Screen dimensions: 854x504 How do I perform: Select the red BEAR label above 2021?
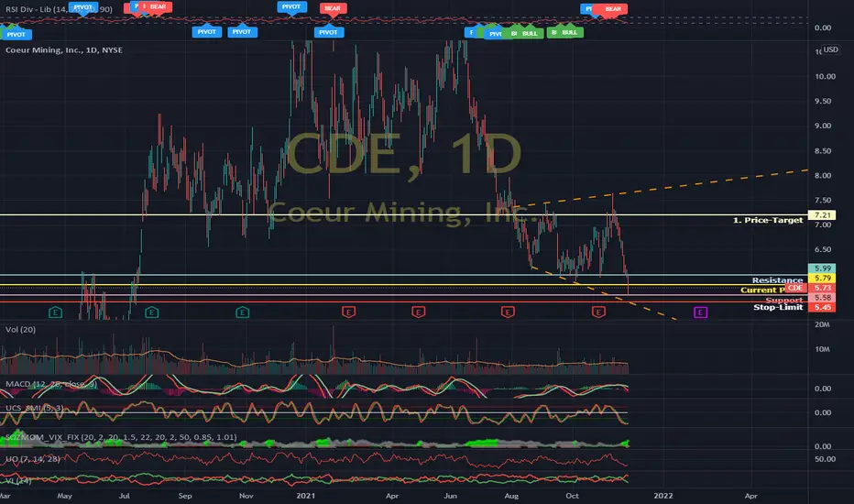[333, 8]
